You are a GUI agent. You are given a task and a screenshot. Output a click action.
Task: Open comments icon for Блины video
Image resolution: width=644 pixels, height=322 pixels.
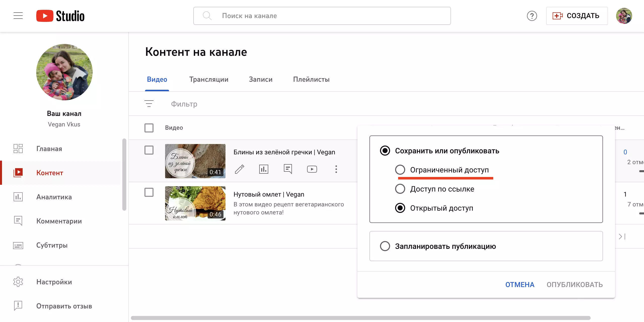[288, 169]
